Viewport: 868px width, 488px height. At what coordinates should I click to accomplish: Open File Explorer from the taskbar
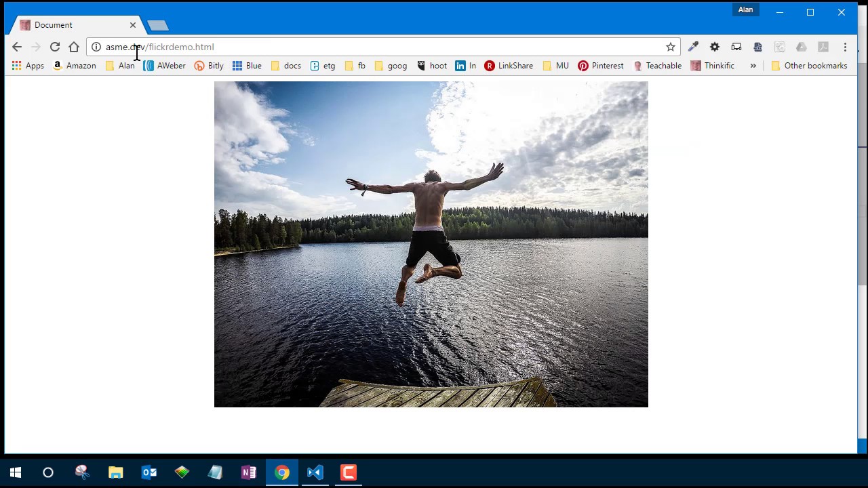(x=115, y=472)
